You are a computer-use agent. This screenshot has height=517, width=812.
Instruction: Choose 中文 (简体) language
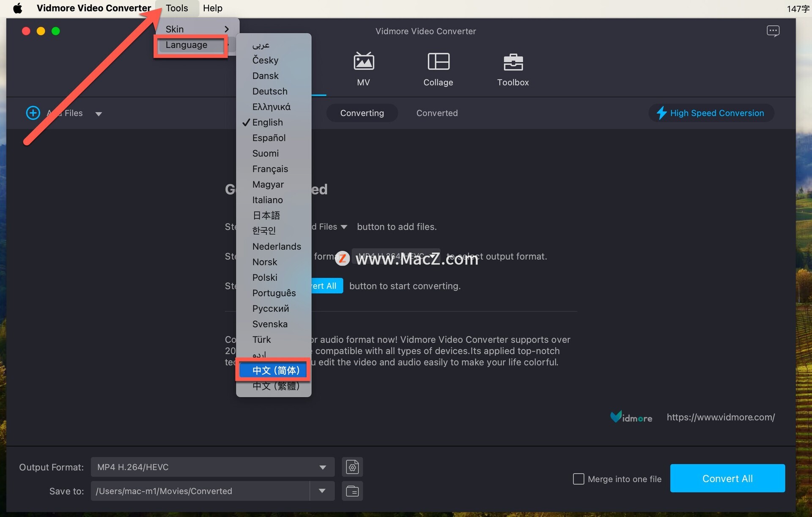pyautogui.click(x=274, y=371)
